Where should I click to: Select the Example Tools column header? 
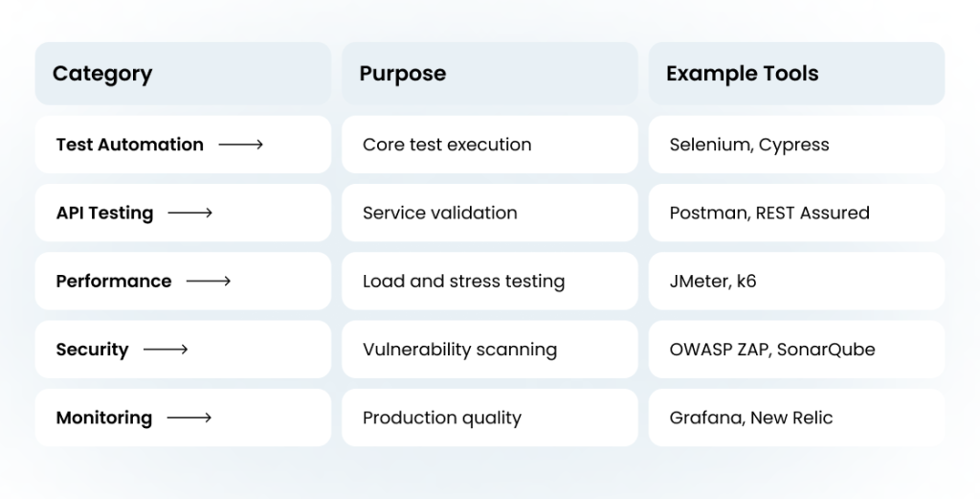click(796, 74)
